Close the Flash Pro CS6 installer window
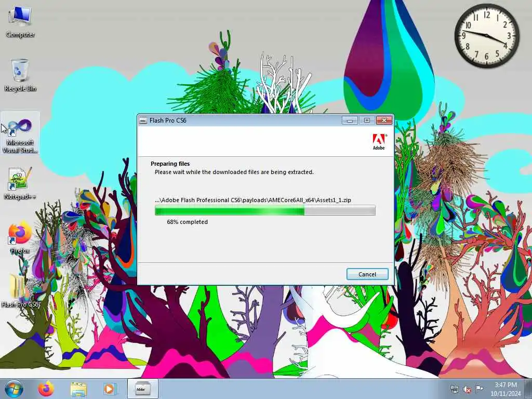This screenshot has height=399, width=532. (384, 120)
